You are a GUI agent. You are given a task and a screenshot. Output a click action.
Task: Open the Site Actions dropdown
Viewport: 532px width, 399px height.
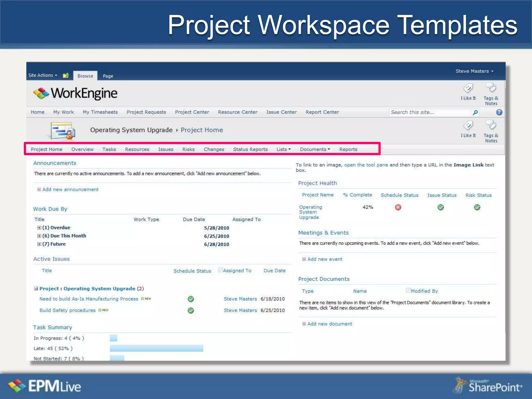pos(43,75)
